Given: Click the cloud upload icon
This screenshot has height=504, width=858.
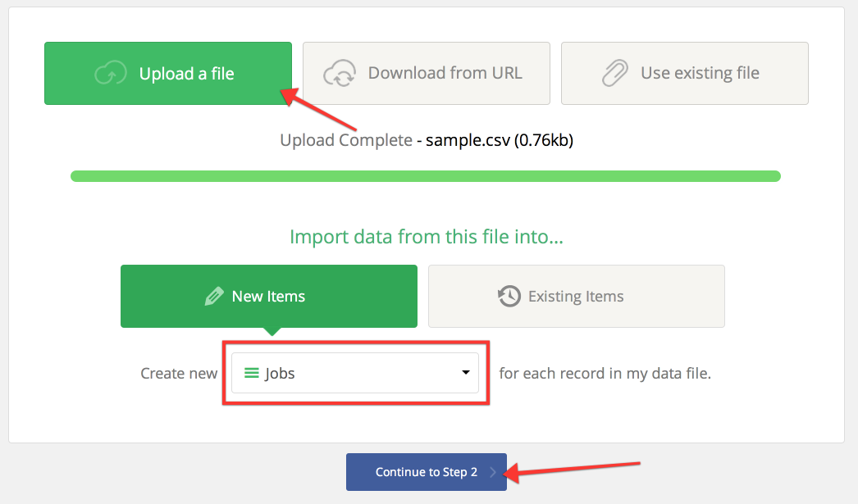Looking at the screenshot, I should pos(111,73).
